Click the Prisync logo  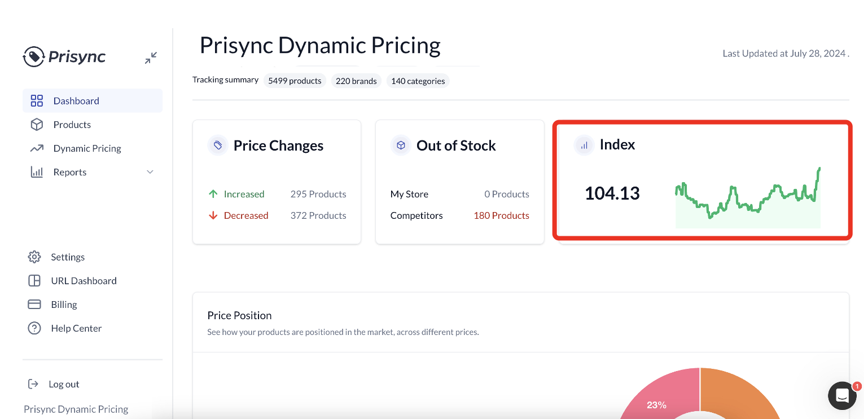coord(64,56)
